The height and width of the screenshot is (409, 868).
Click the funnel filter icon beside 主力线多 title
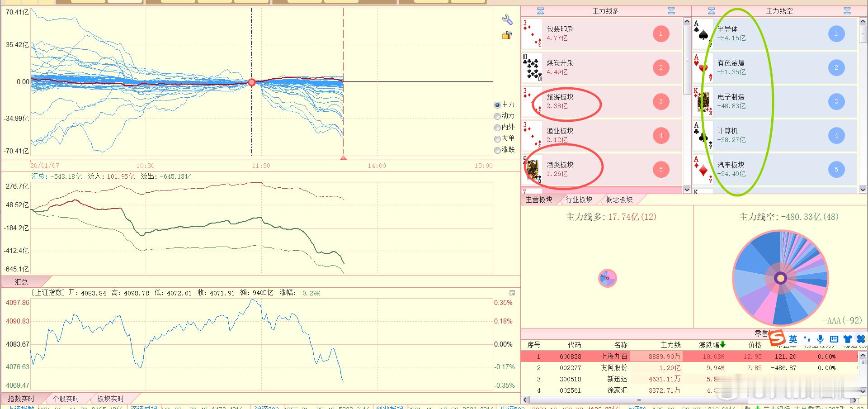click(540, 10)
